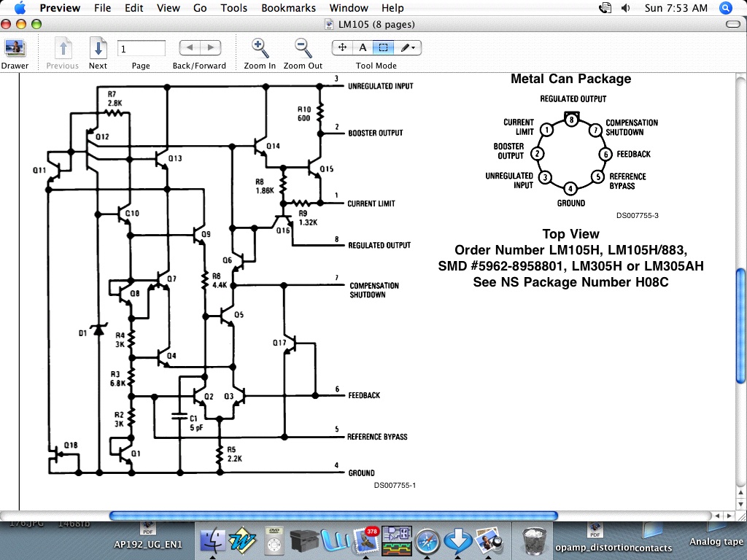Toggle the toolbar with the pill button
Image resolution: width=747 pixels, height=560 pixels.
coord(732,24)
